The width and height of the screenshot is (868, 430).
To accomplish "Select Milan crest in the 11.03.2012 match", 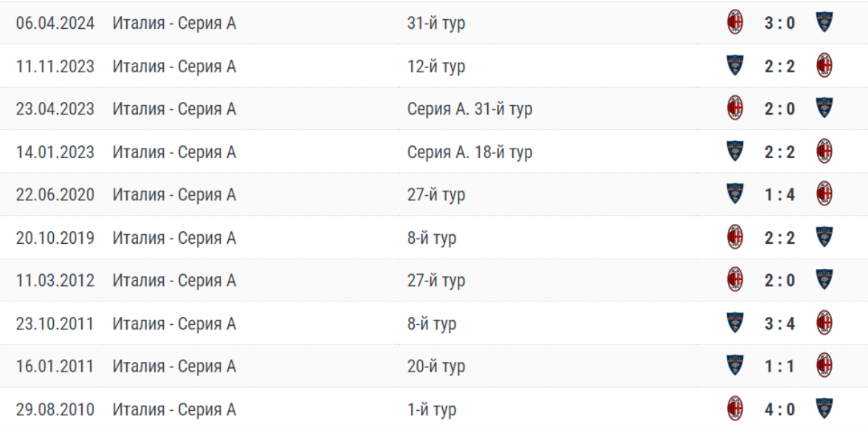I will [735, 280].
